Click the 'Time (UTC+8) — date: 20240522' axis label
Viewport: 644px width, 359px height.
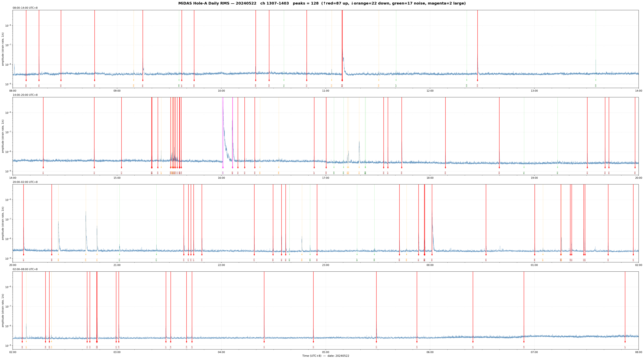click(x=326, y=356)
